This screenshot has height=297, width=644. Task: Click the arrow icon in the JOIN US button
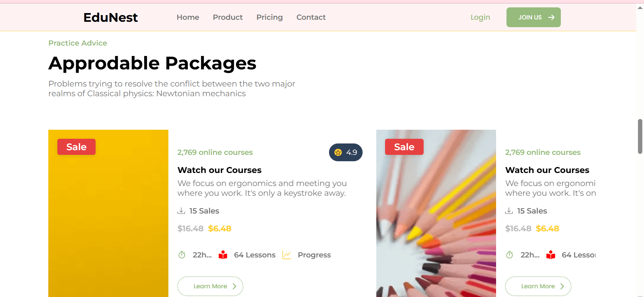551,17
